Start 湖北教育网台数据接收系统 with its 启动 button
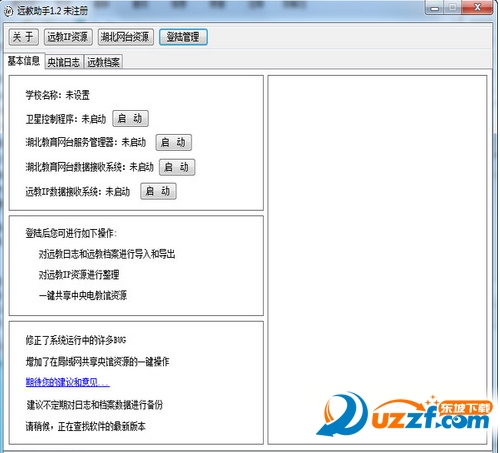 (177, 167)
